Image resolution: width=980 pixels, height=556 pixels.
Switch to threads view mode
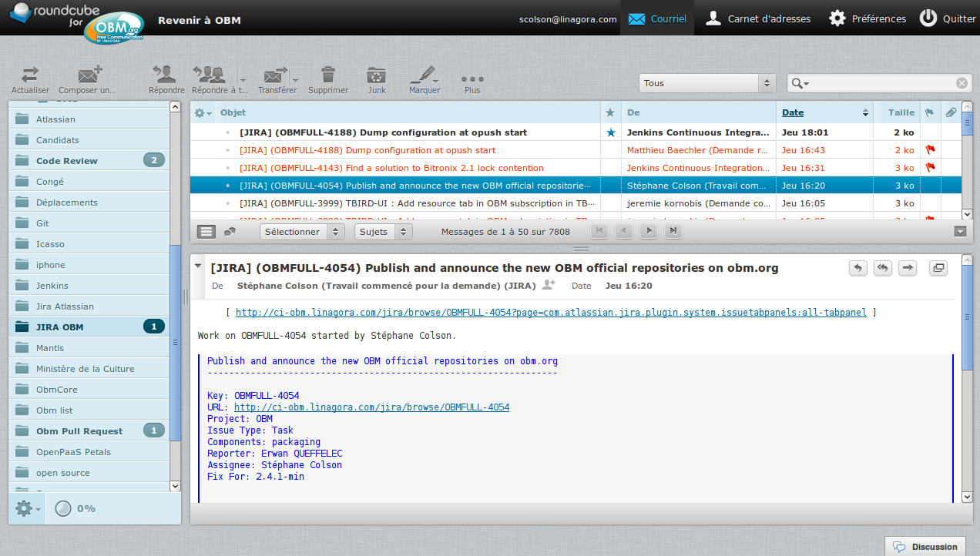[230, 231]
